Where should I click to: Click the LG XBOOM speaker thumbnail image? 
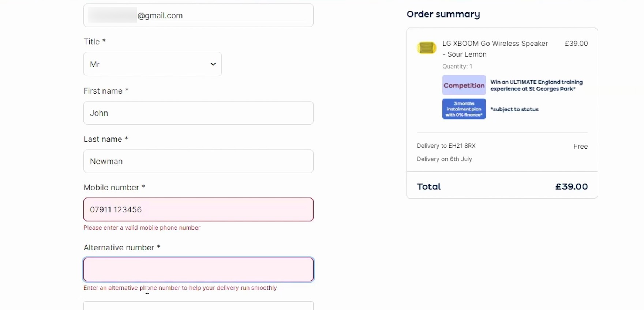pyautogui.click(x=426, y=48)
